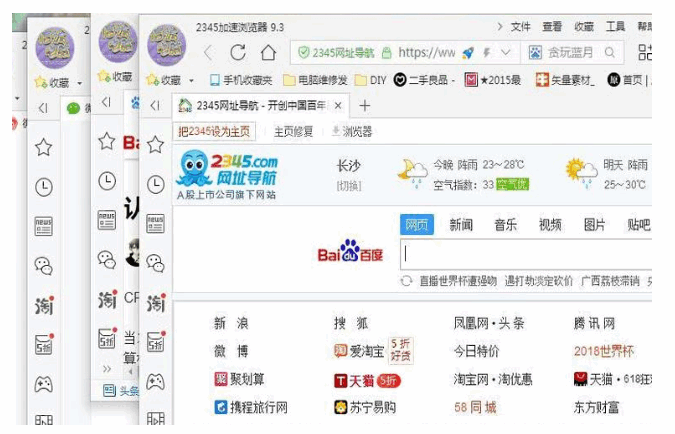Collapse sidebar arrow in front window
Screen dimensions: 675x434
tap(155, 105)
